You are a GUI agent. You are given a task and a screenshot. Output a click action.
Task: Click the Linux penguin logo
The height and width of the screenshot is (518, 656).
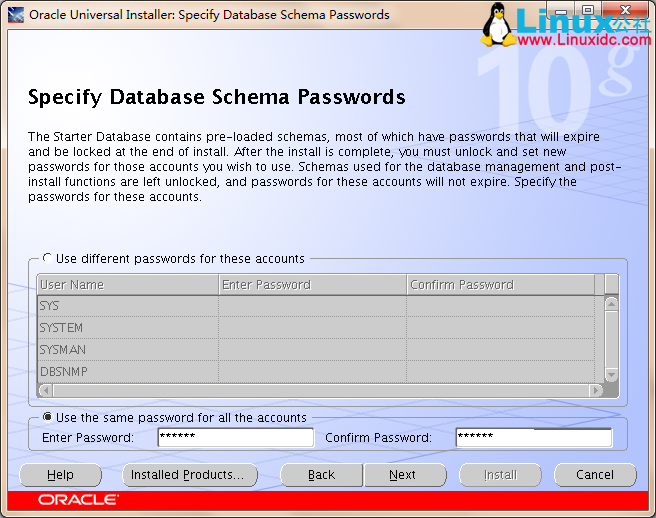point(496,24)
